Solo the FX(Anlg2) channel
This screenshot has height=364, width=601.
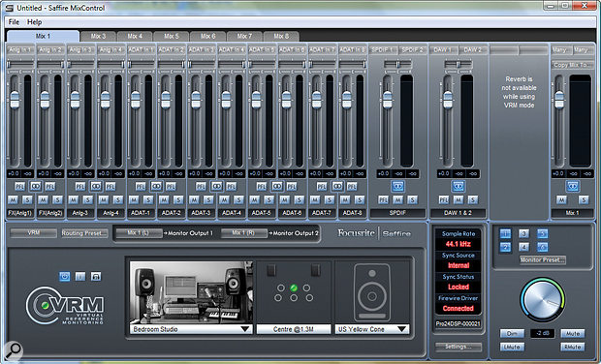click(x=57, y=199)
